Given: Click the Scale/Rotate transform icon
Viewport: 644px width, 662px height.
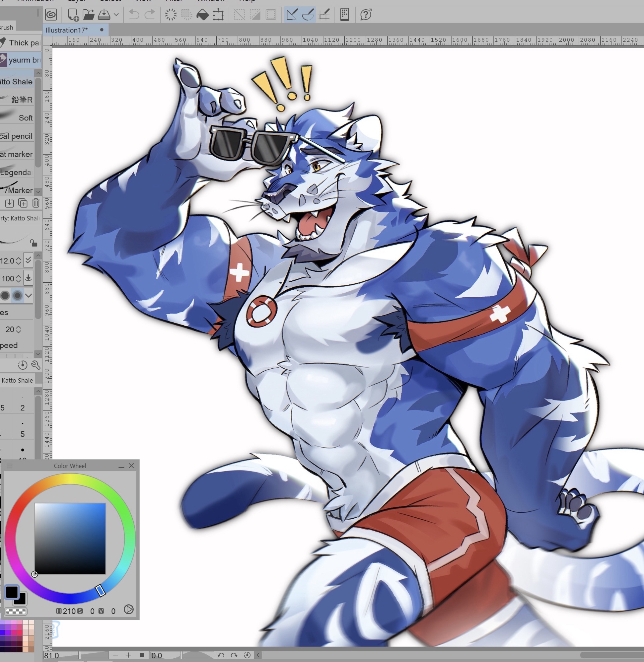Looking at the screenshot, I should coord(219,15).
